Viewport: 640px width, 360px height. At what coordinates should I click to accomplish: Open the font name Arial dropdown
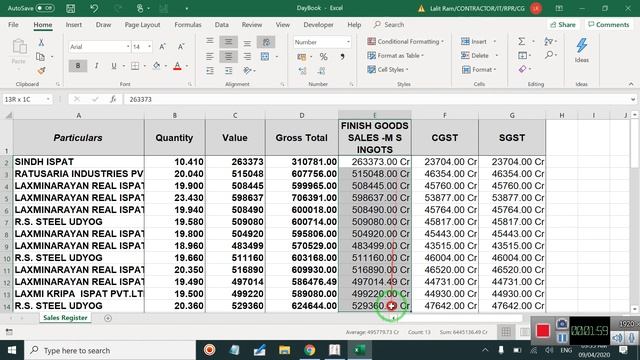point(128,47)
